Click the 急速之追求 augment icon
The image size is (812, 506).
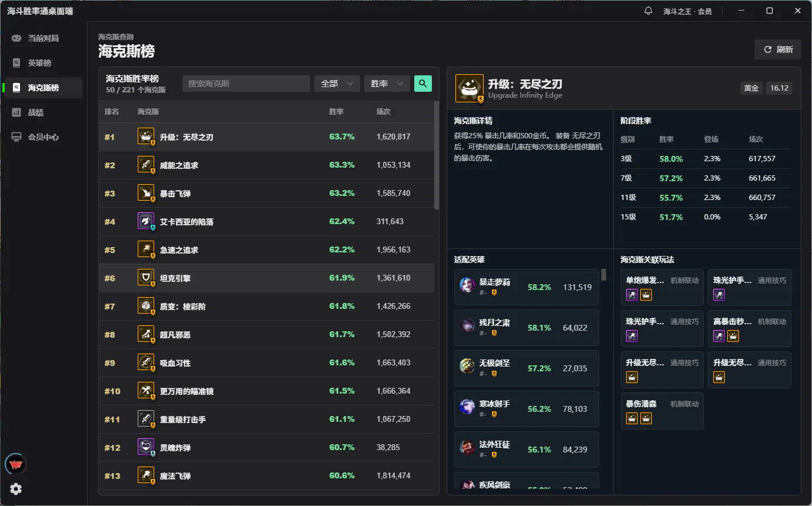(146, 249)
